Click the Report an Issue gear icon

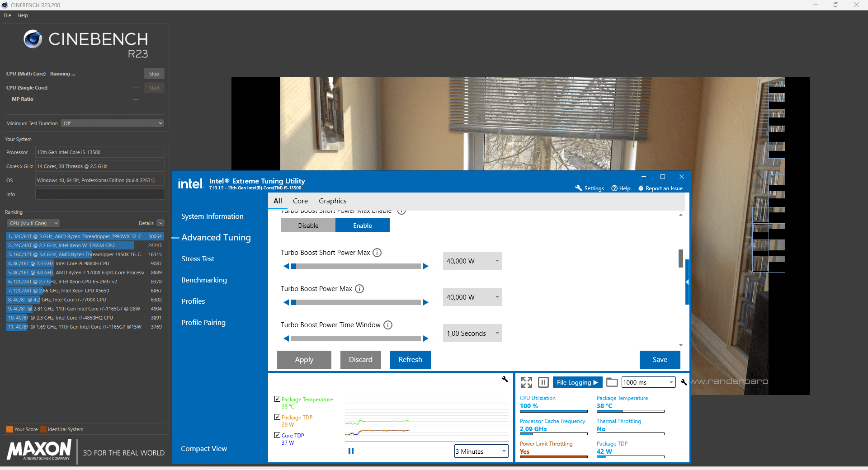[x=641, y=188]
